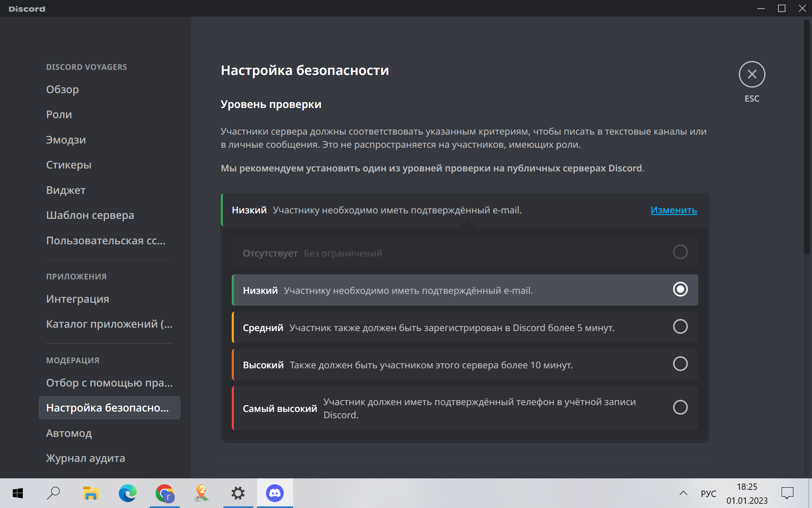Click the Discord taskbar icon
Screen dimensions: 812x508
click(275, 493)
